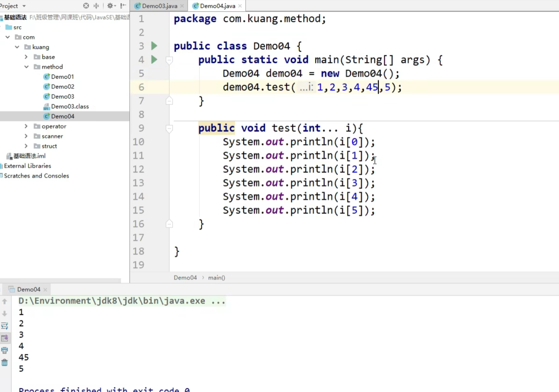Click println(i[5]) on line 15

click(329, 210)
